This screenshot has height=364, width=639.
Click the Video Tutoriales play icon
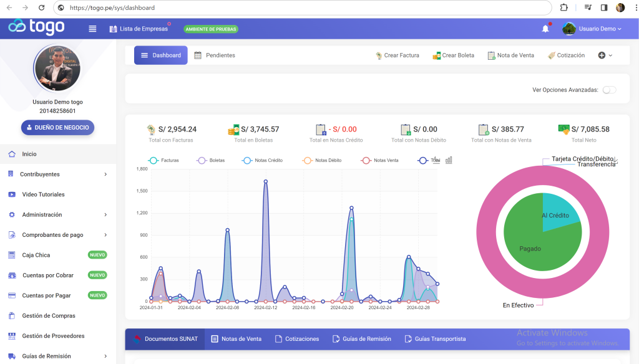pyautogui.click(x=11, y=194)
